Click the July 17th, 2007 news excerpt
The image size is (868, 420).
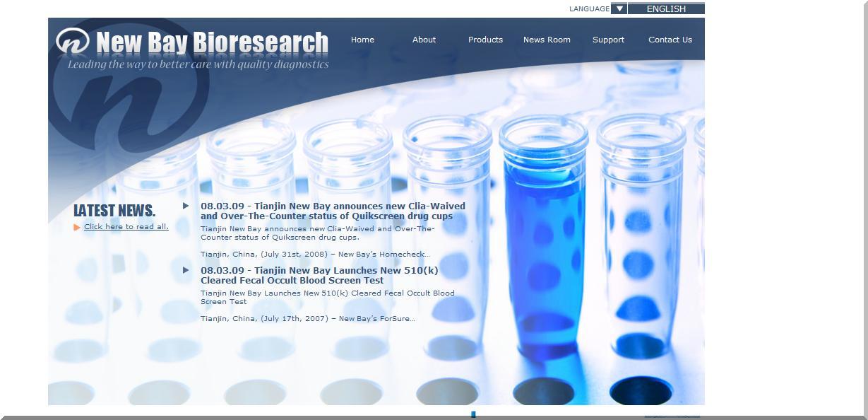click(x=307, y=319)
